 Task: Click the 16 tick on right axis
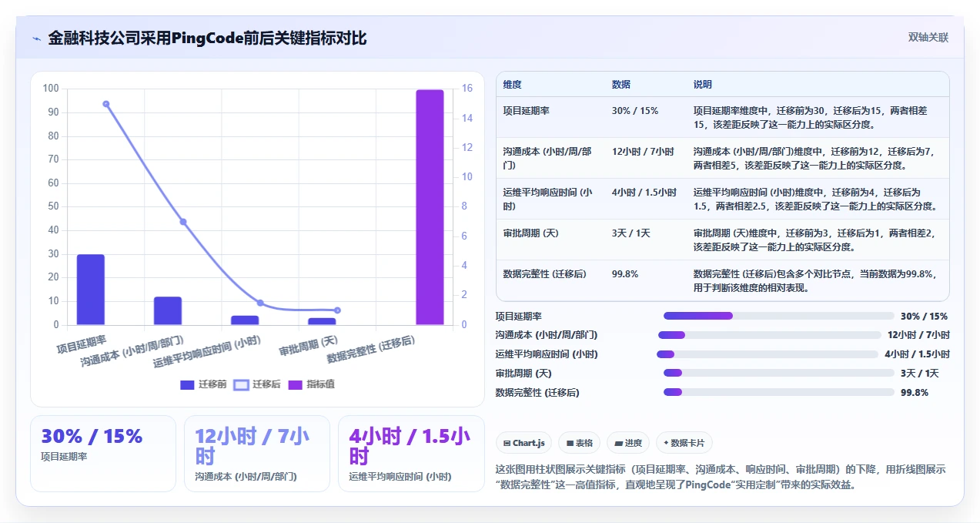[467, 89]
